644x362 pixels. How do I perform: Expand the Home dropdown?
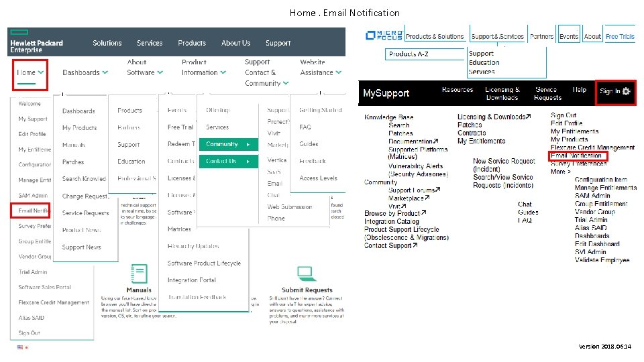(30, 72)
